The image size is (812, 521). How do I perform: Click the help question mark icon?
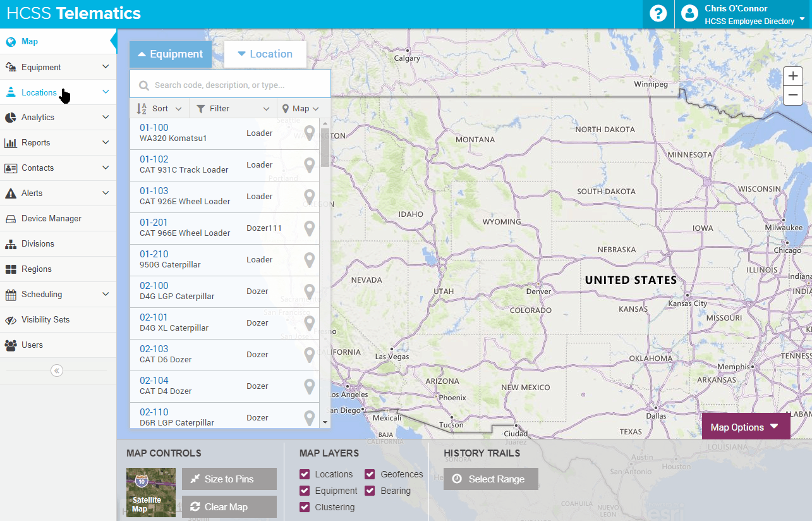pyautogui.click(x=658, y=13)
